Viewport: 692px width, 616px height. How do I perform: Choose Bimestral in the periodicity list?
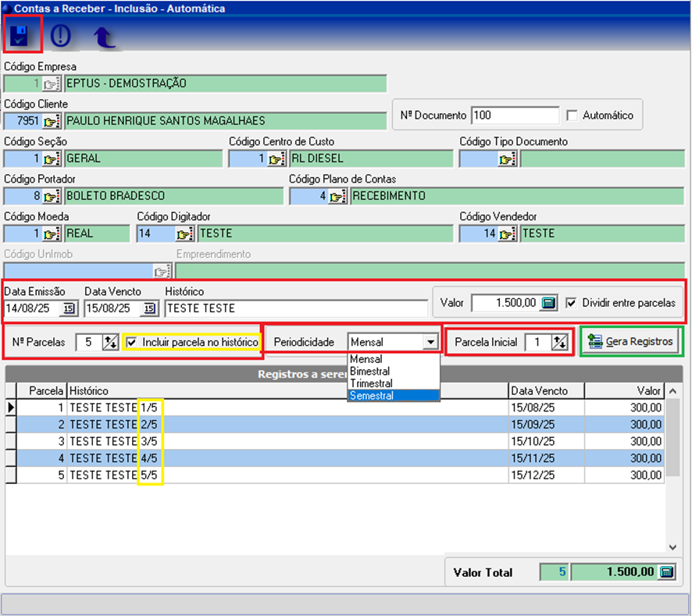(372, 372)
